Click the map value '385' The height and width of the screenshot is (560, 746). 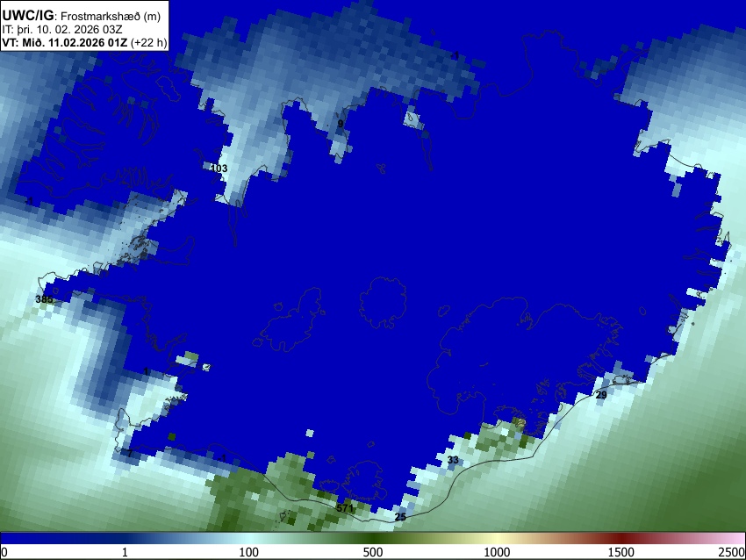(44, 299)
